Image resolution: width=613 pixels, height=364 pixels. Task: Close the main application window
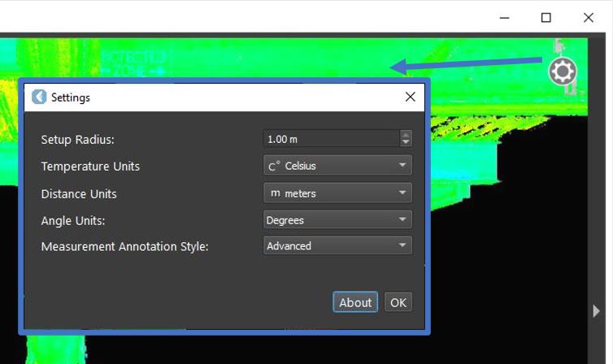click(588, 17)
